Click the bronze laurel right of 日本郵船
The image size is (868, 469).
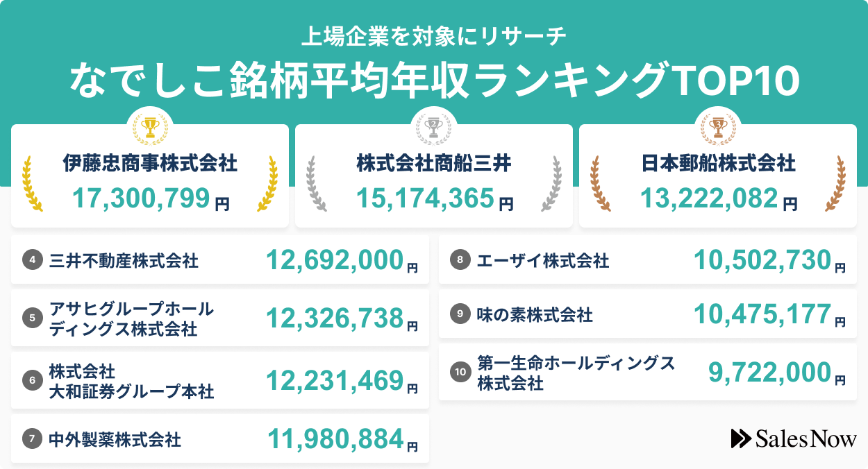835,184
